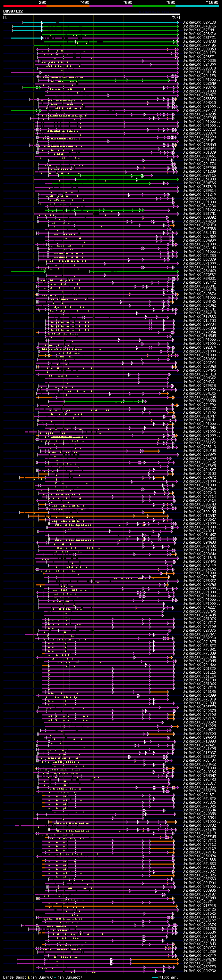Click the UniRef100_Q41848 label
Viewport: 222px width, 980px height.
pos(199,558)
